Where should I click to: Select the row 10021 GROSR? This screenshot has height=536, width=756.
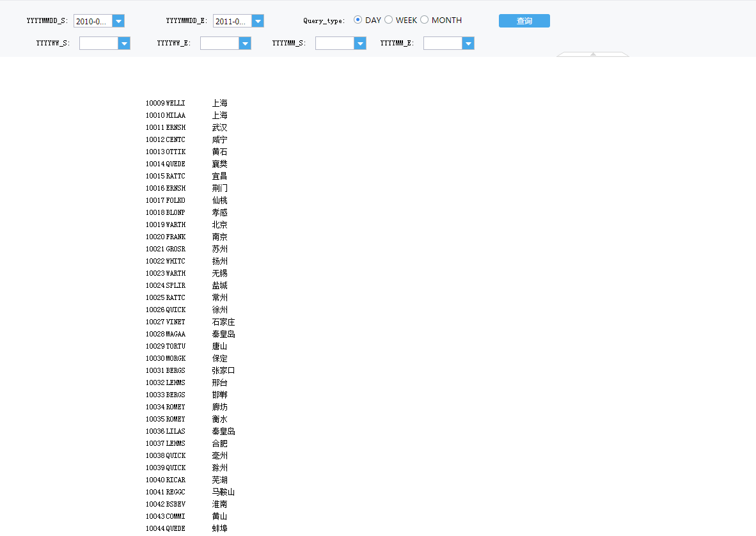[x=187, y=249]
